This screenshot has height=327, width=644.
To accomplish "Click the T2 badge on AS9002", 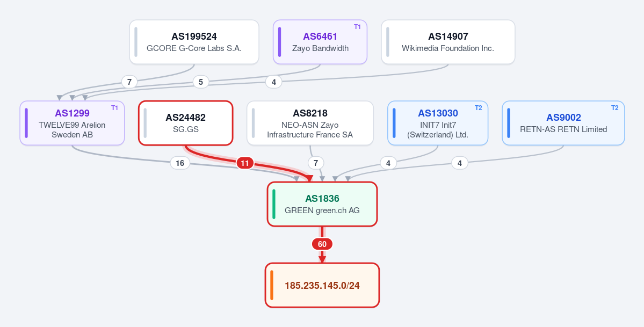I will pyautogui.click(x=615, y=107).
